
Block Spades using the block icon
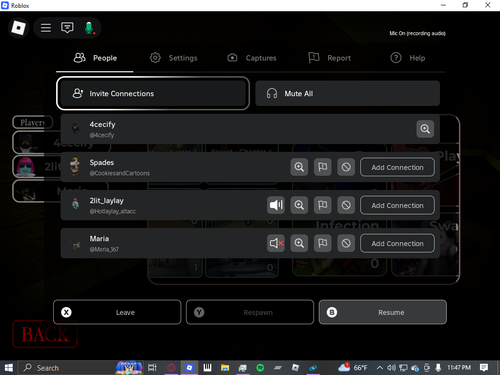346,167
